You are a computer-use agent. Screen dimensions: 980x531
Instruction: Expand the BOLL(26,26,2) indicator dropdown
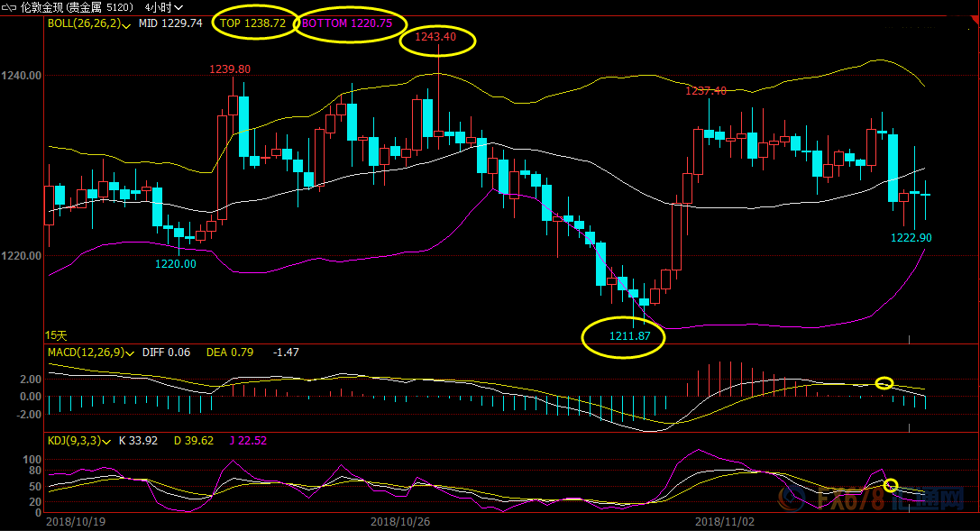tap(124, 24)
